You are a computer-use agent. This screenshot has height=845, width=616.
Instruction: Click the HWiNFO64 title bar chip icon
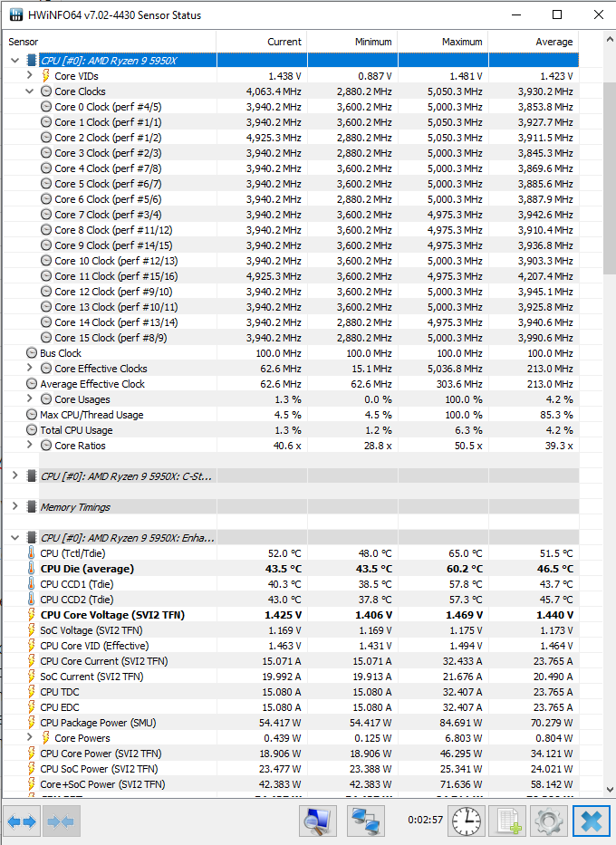[x=15, y=14]
